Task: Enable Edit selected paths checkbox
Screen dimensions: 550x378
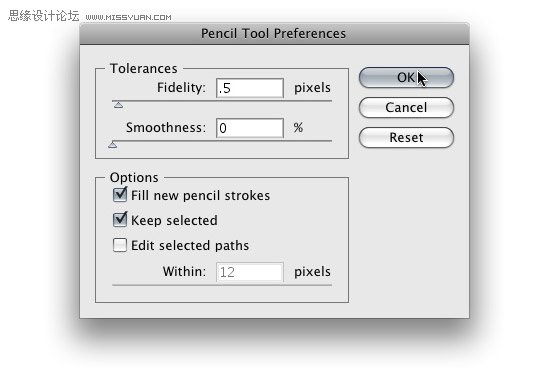Action: tap(120, 245)
